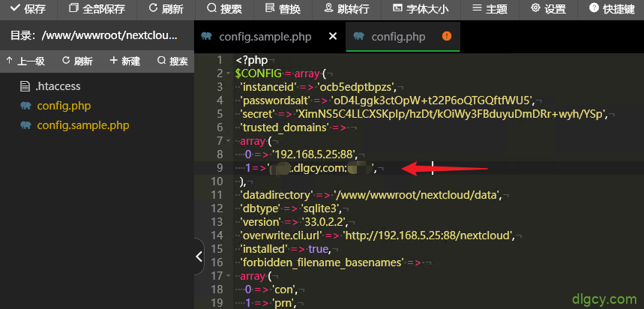Click the 'con' value on line 18
Image resolution: width=644 pixels, height=309 pixels.
click(x=284, y=289)
